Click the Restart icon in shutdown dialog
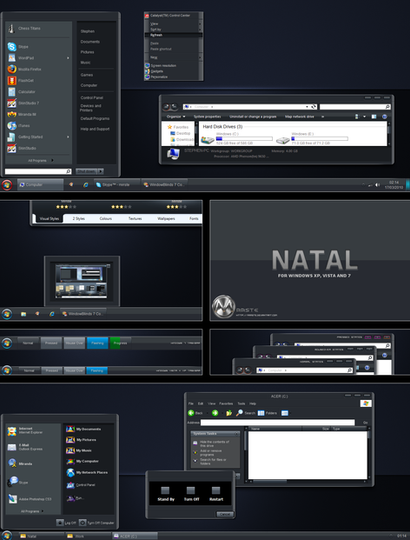The height and width of the screenshot is (540, 410). pyautogui.click(x=216, y=490)
